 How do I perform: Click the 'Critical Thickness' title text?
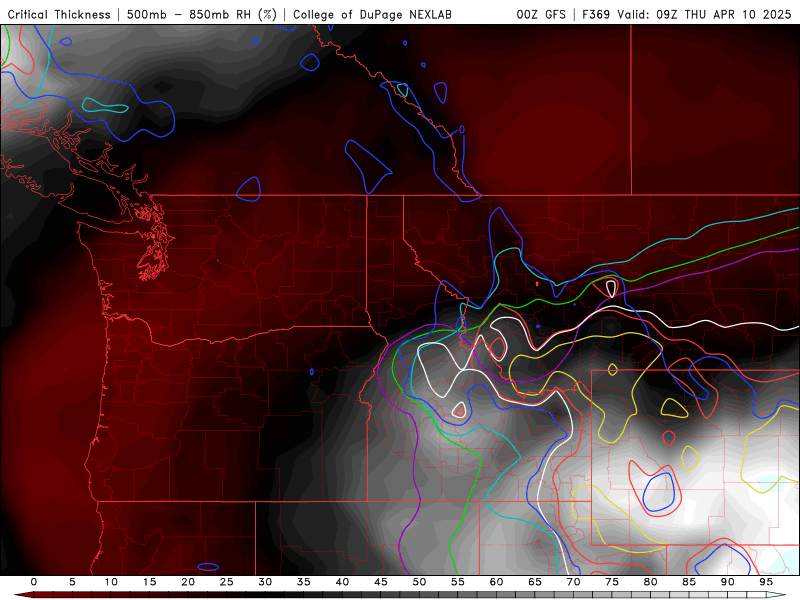(59, 14)
